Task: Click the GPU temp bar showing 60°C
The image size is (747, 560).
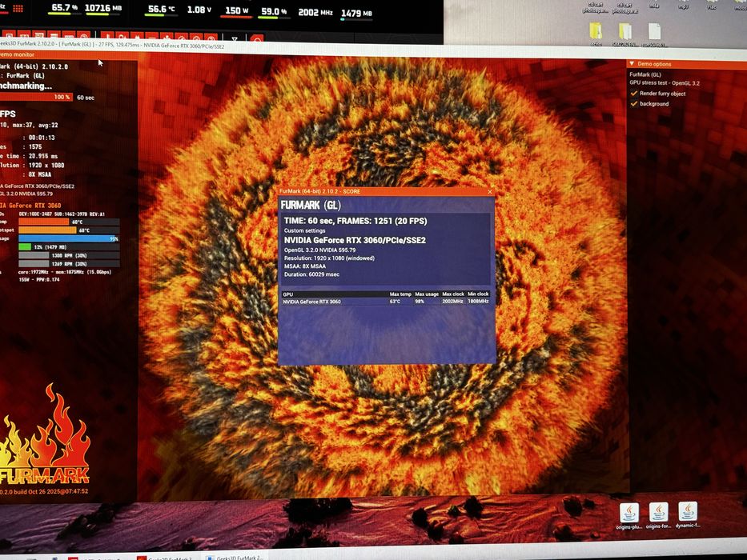Action: [x=69, y=222]
